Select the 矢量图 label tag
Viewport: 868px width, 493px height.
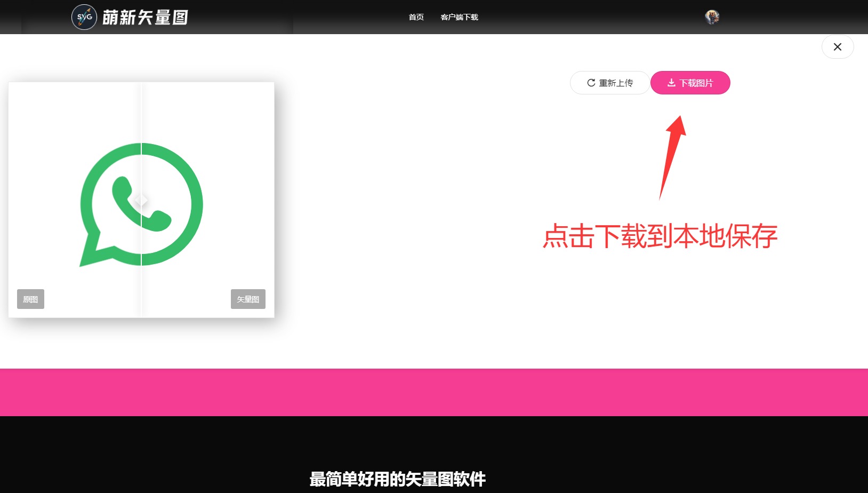pos(248,299)
